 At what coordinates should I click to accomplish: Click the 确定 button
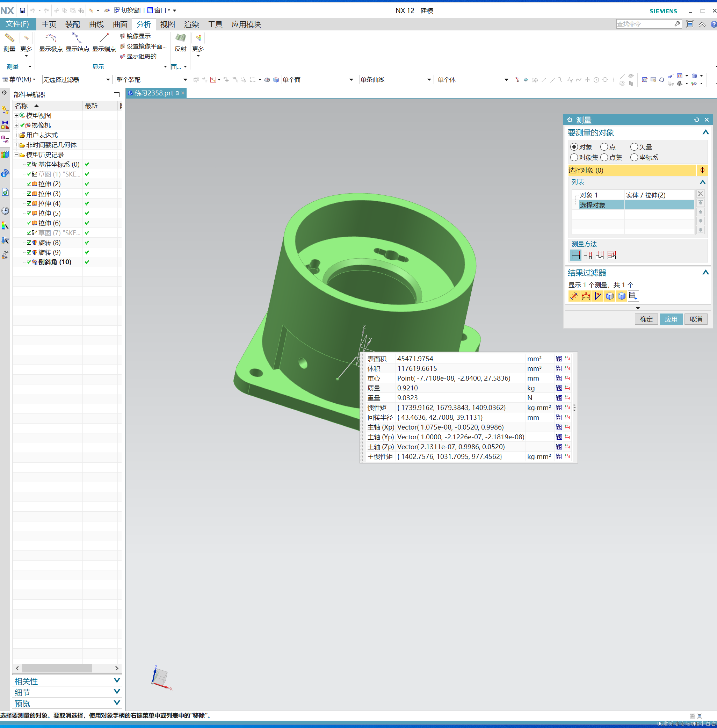pyautogui.click(x=646, y=319)
